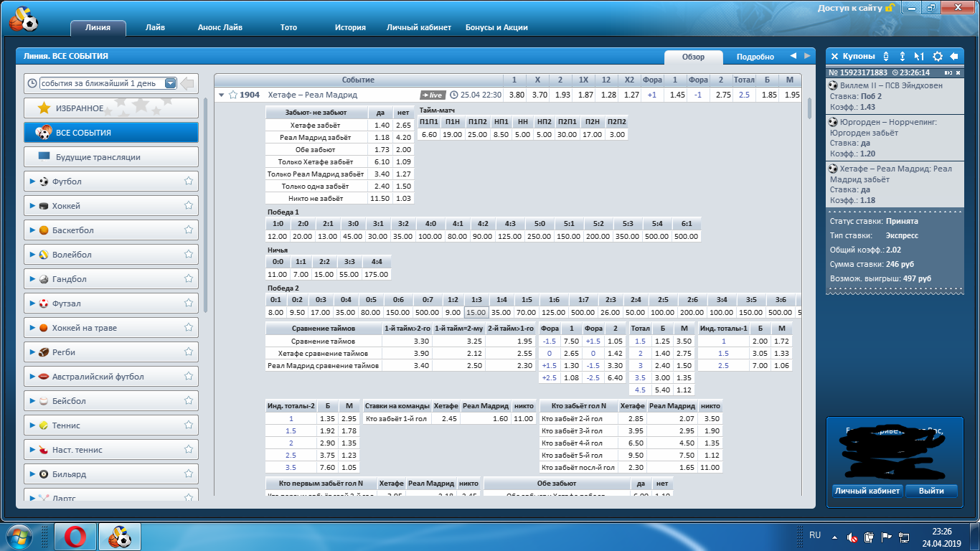Open the events time period dropdown
The width and height of the screenshot is (980, 551).
pos(170,83)
